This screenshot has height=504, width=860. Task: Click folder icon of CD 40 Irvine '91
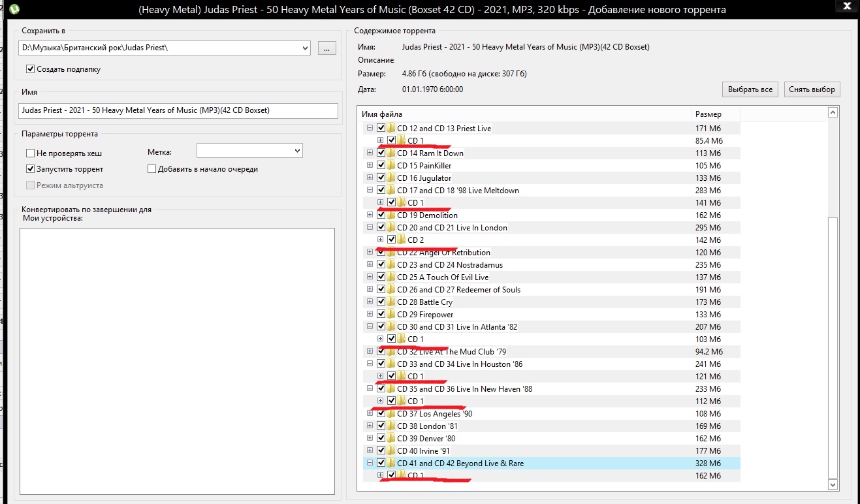pyautogui.click(x=390, y=451)
